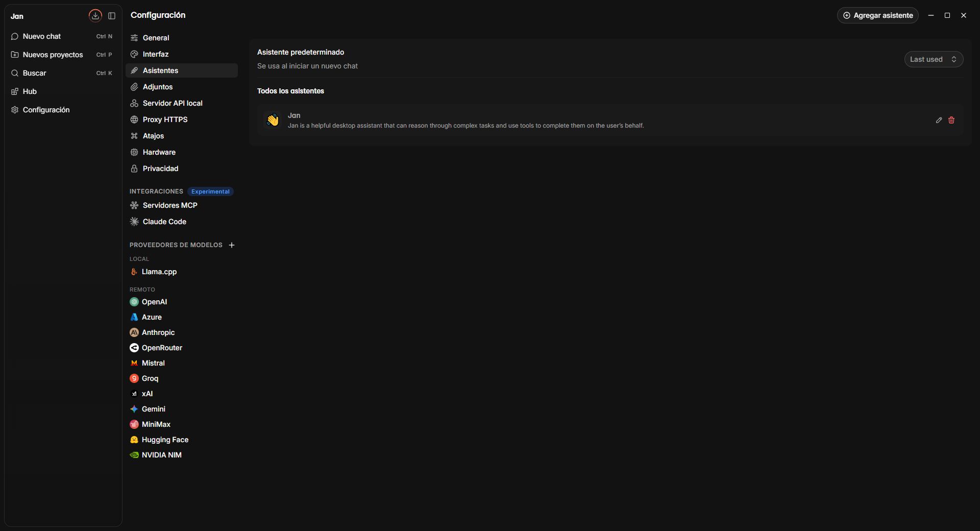
Task: Click the Claude Code starburst icon
Action: (134, 222)
